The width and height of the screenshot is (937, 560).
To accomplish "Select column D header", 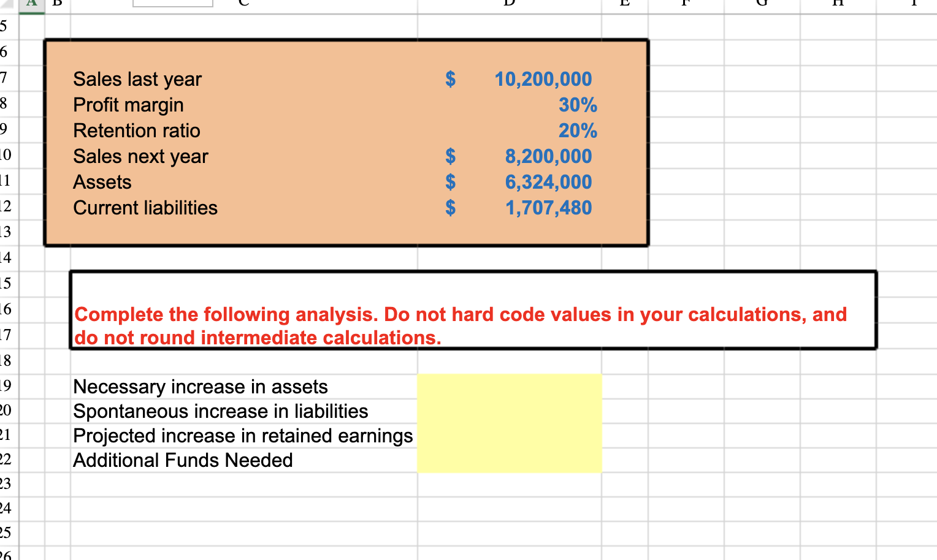I will 507,4.
